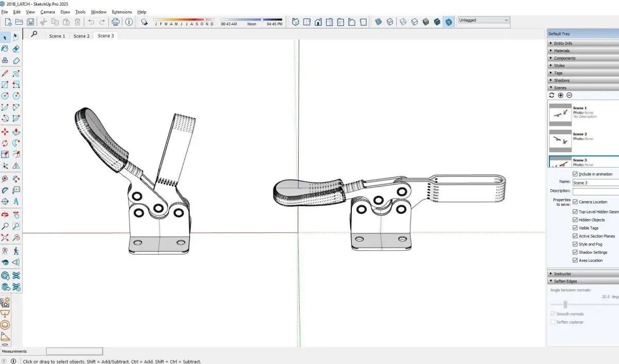Click the Print icon
The image size is (619, 364).
[x=116, y=22]
